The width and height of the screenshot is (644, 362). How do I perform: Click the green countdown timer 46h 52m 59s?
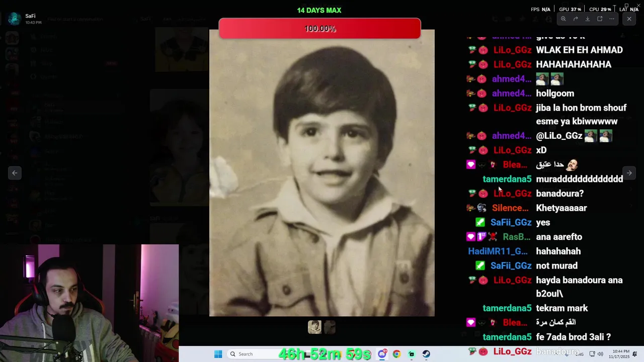pos(325,354)
